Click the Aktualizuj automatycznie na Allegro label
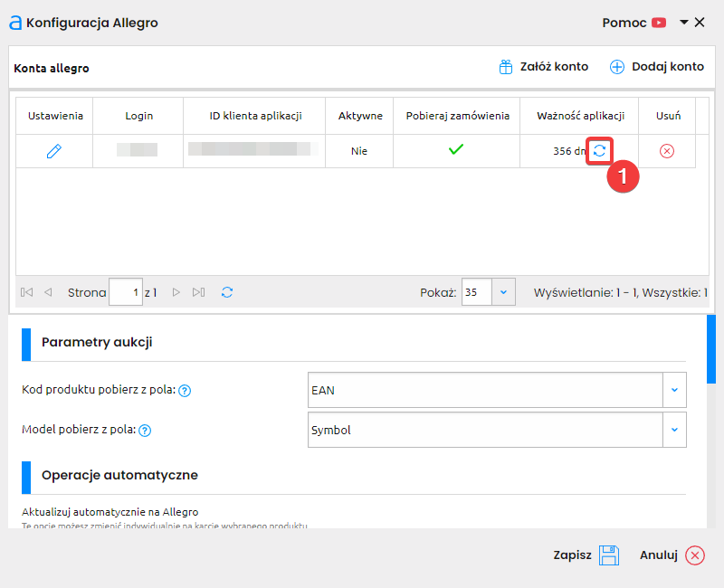The width and height of the screenshot is (724, 588). click(x=110, y=512)
